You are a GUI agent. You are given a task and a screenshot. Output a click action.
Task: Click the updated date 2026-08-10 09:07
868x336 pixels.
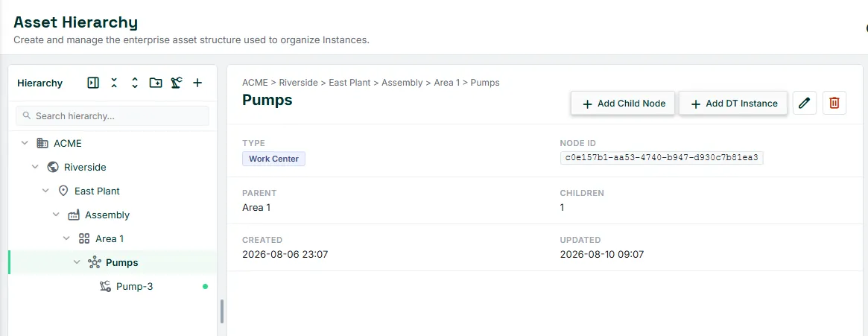602,255
